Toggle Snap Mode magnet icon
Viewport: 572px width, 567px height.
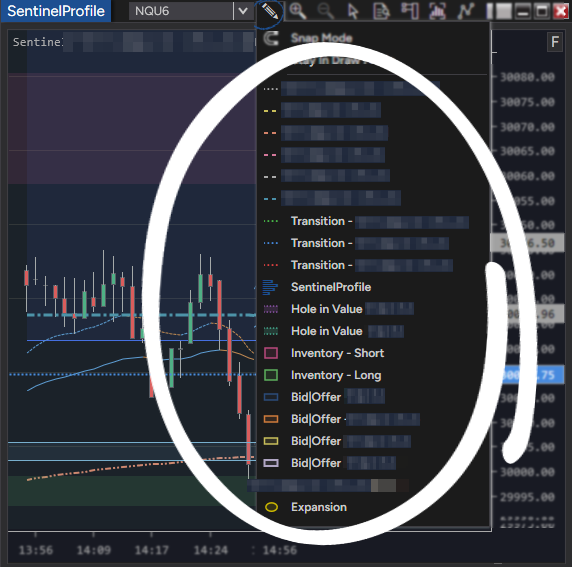(271, 38)
